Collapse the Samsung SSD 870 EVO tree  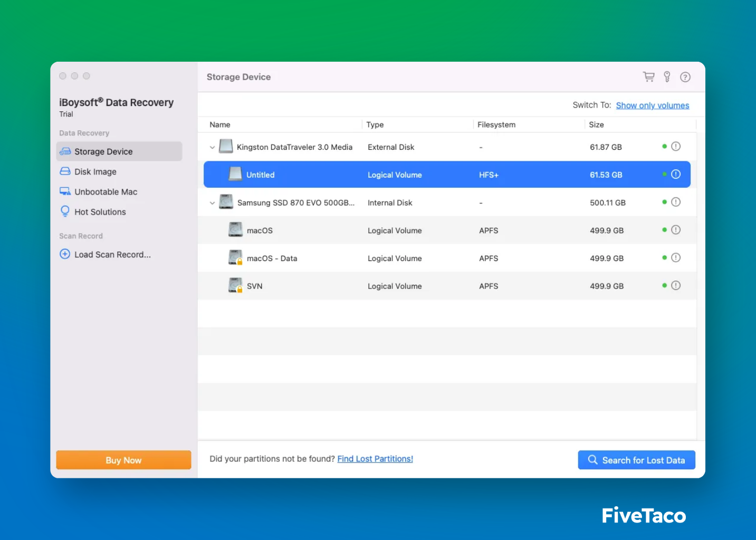coord(212,203)
